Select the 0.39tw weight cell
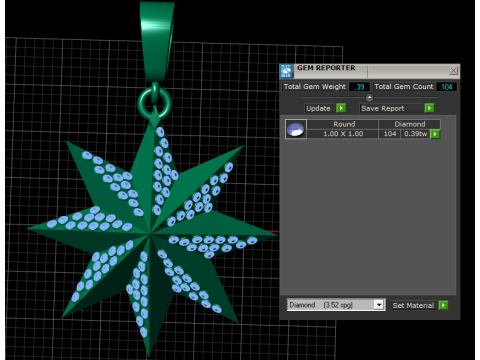Image resolution: width=480 pixels, height=360 pixels. click(416, 134)
